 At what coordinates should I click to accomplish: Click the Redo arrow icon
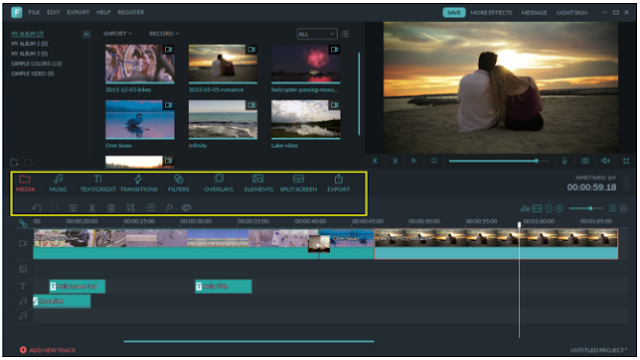pos(54,208)
